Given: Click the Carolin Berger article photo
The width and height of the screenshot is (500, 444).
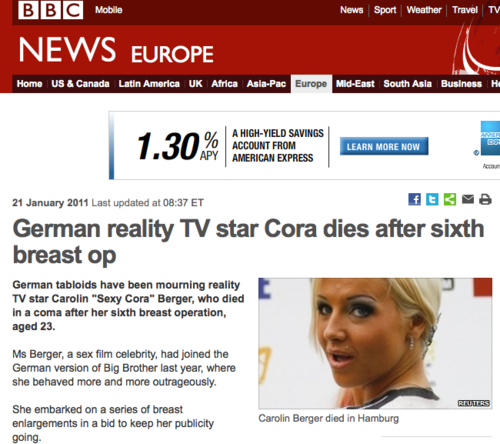Looking at the screenshot, I should [x=375, y=343].
